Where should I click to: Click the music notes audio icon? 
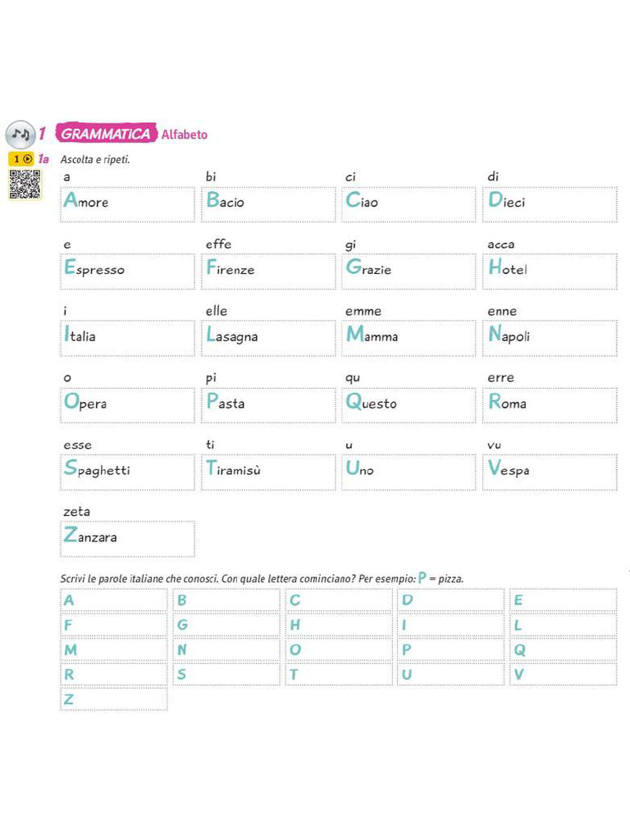(20, 134)
